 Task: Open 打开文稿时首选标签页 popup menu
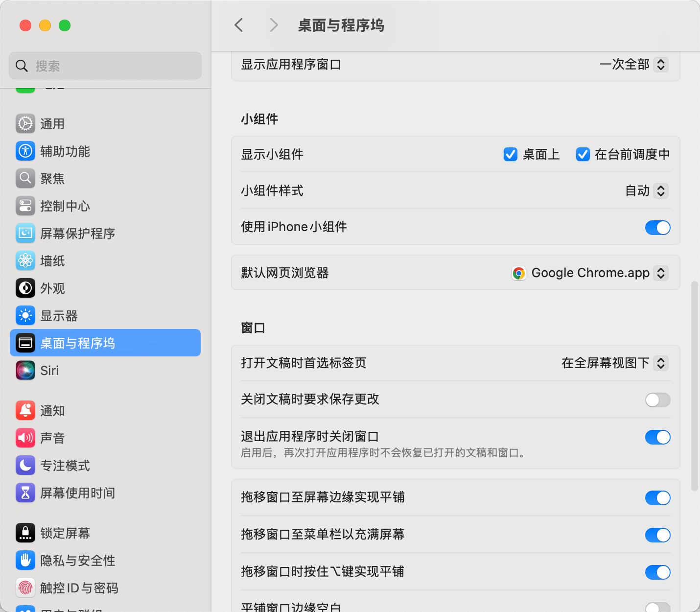615,363
